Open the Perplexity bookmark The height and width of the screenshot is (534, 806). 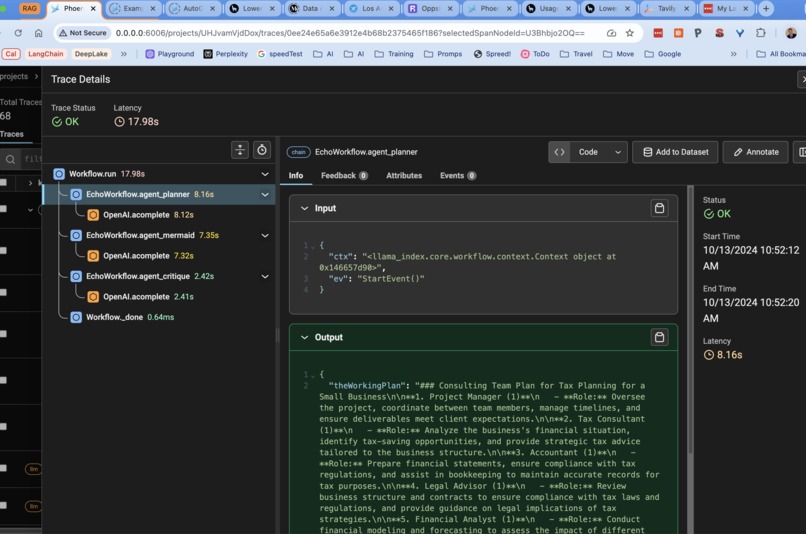[x=226, y=54]
